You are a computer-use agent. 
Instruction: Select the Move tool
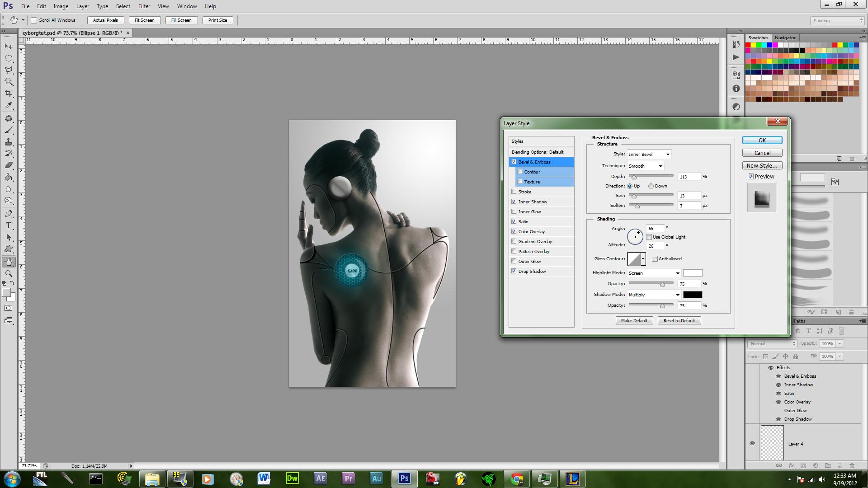(9, 47)
